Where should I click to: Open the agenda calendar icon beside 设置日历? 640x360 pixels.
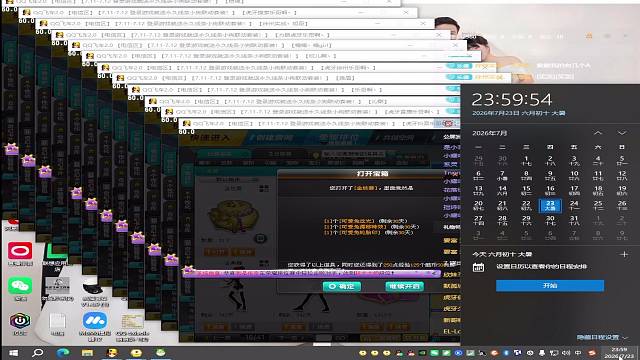(478, 267)
